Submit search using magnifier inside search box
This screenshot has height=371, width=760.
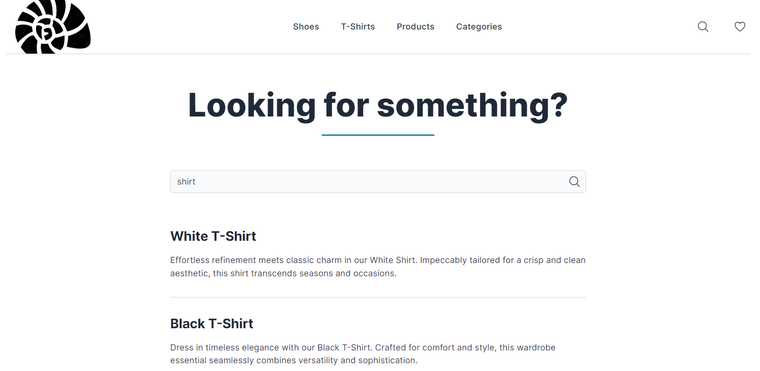(574, 181)
